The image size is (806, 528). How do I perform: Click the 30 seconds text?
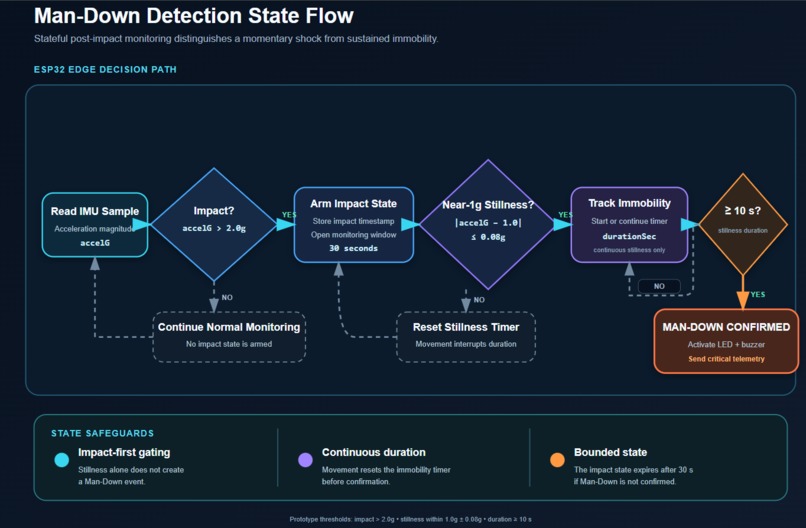pyautogui.click(x=354, y=248)
